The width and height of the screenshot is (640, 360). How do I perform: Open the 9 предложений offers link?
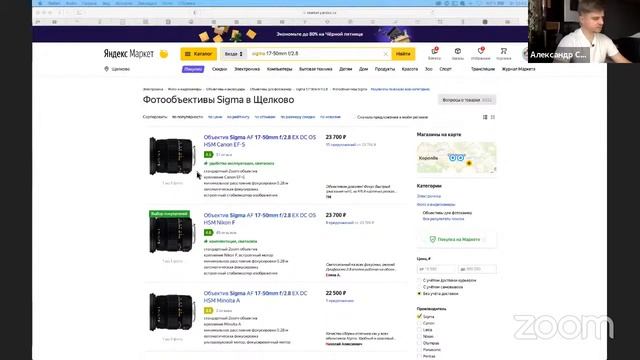[x=340, y=222]
